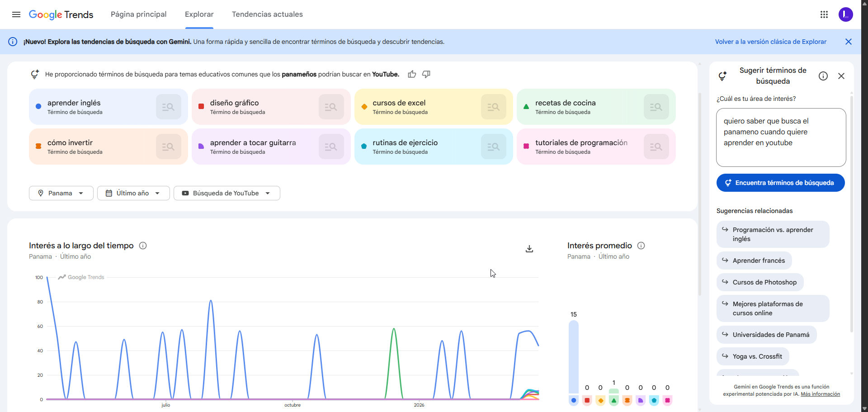Click the green triangle swatch under the average bars
868x412 pixels.
coord(614,400)
